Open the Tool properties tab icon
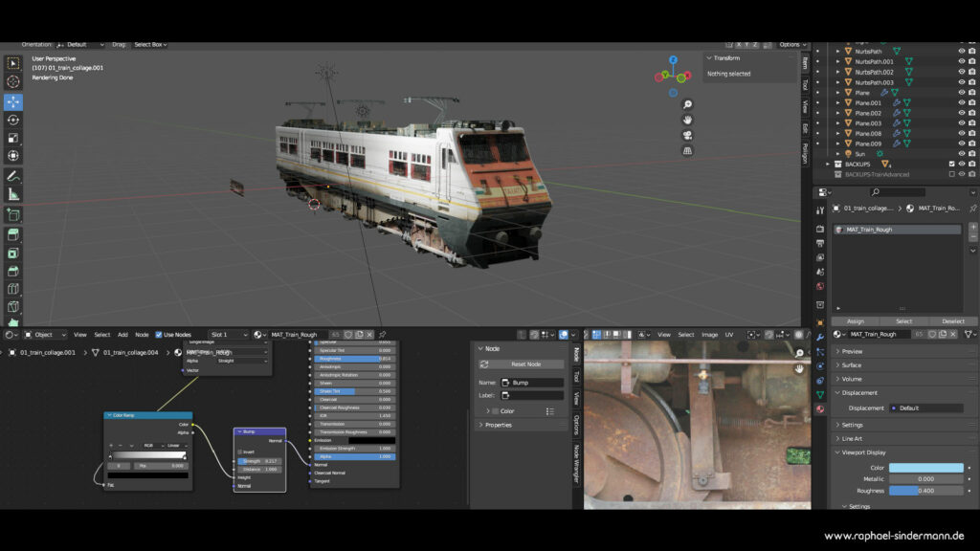This screenshot has height=551, width=980. click(x=820, y=211)
